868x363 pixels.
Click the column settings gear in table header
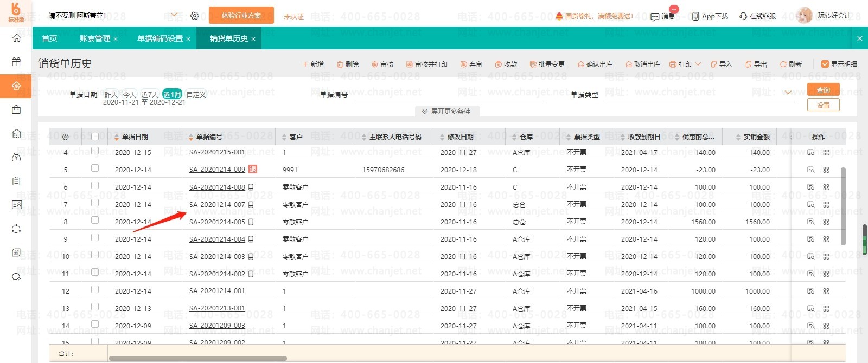65,137
